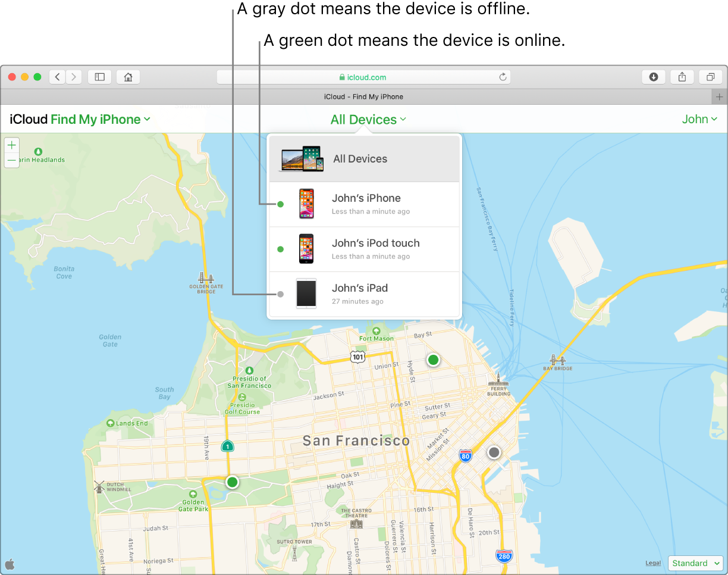Add a new Safari tab
728x575 pixels.
[719, 96]
